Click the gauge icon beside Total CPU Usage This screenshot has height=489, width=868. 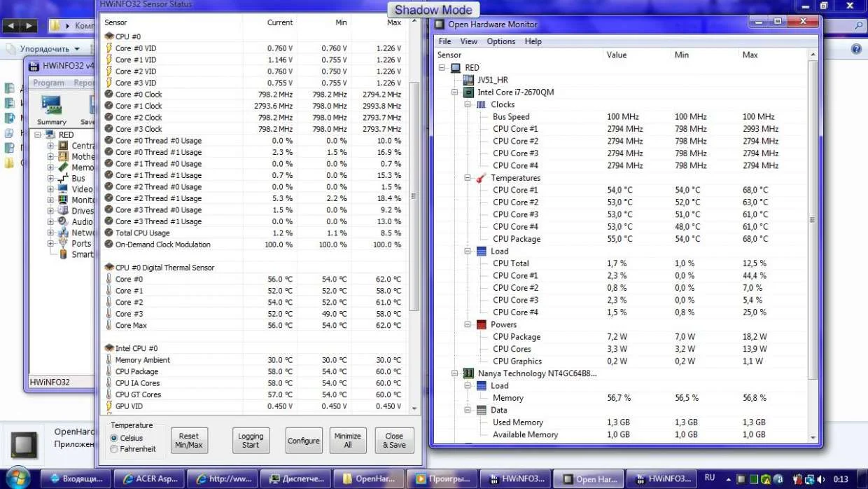pos(108,233)
